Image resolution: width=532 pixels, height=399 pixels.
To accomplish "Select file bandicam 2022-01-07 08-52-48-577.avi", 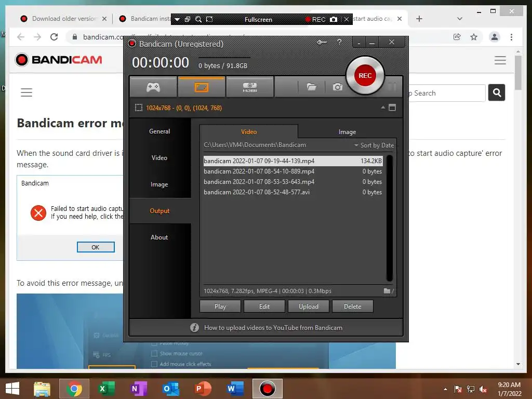I will (x=293, y=192).
